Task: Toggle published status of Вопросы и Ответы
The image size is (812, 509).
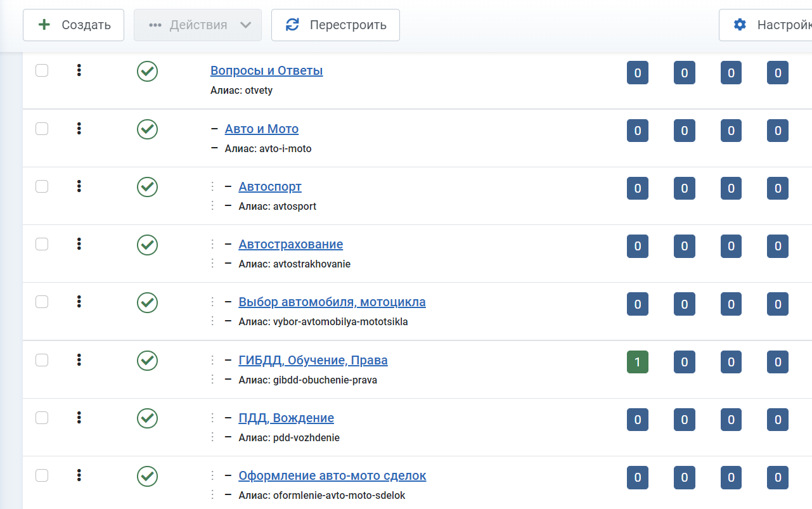Action: (x=147, y=71)
